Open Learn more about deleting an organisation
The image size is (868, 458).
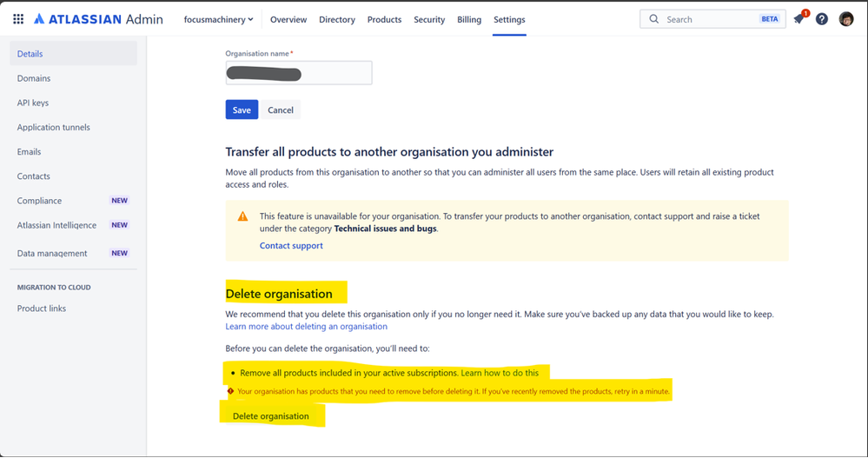pos(306,326)
